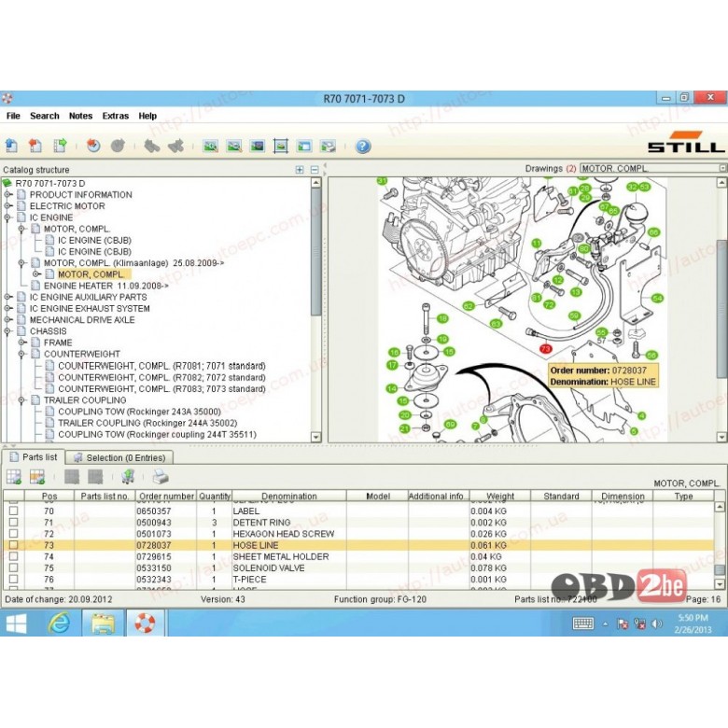Expand the FRAME tree node
Screen dimensions: 728x728
coord(21,343)
